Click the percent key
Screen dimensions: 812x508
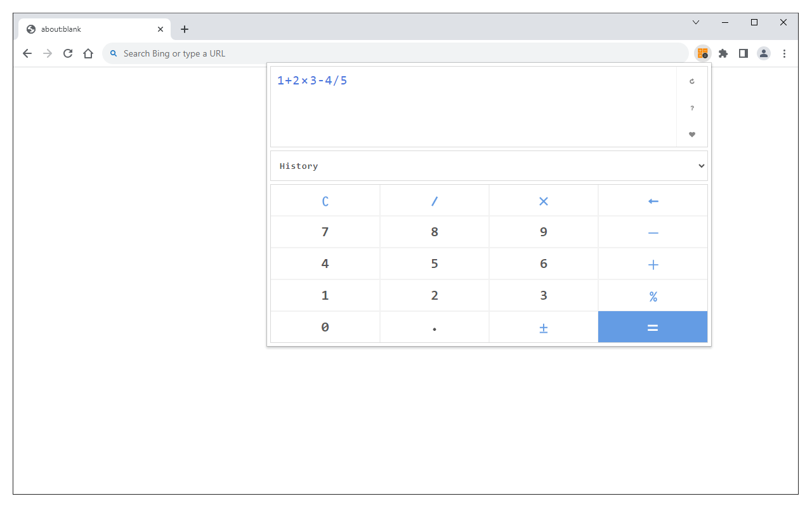pyautogui.click(x=653, y=296)
